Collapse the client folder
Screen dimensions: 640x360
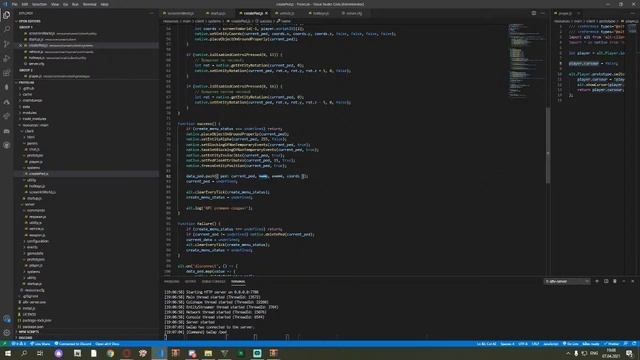pos(29,131)
